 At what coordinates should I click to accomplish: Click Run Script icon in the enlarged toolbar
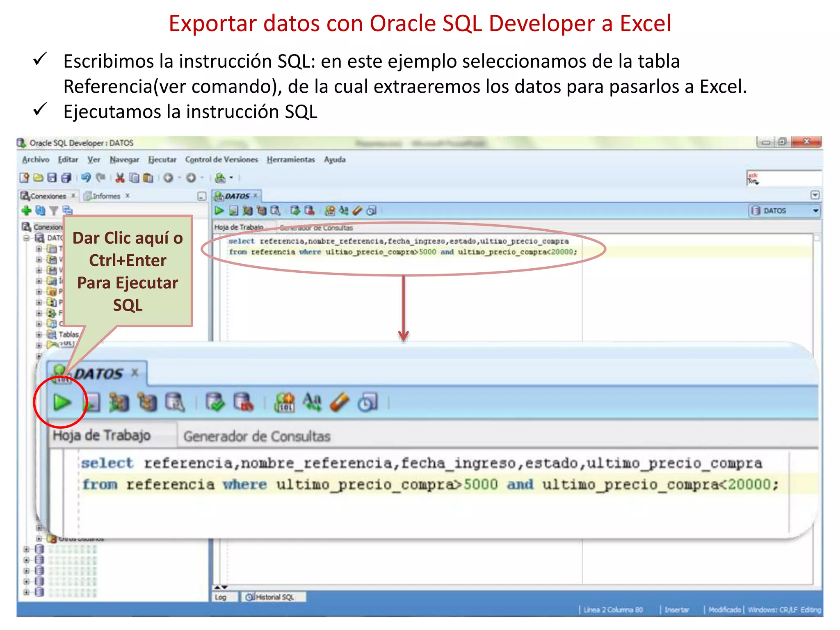92,402
